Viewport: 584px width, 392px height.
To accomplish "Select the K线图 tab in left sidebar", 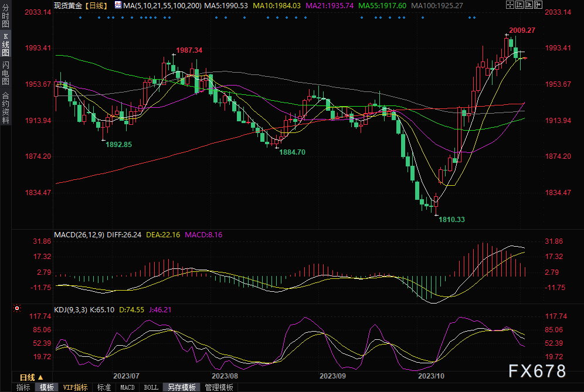I will (x=5, y=45).
